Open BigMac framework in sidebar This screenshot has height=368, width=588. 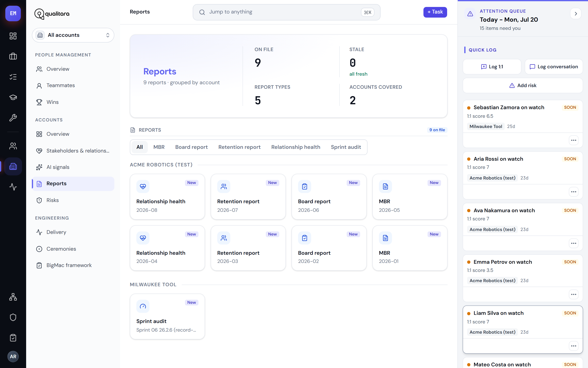73,265
